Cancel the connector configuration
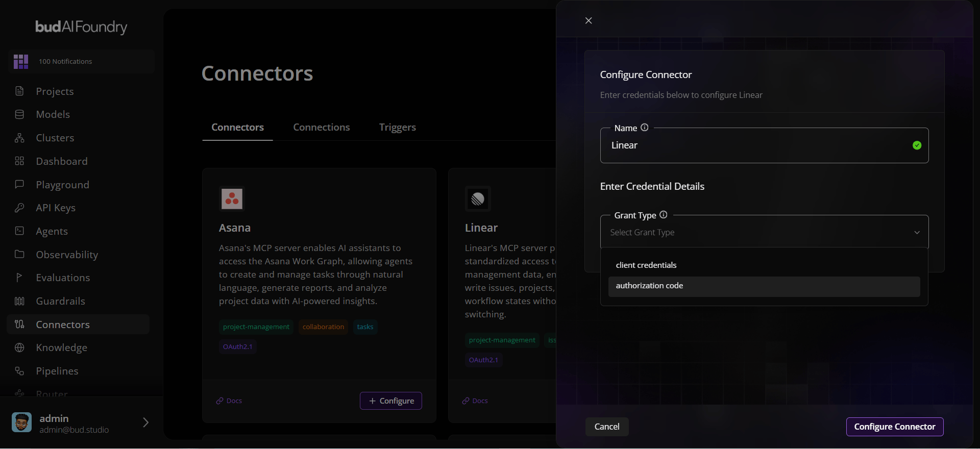This screenshot has height=449, width=980. (x=607, y=427)
